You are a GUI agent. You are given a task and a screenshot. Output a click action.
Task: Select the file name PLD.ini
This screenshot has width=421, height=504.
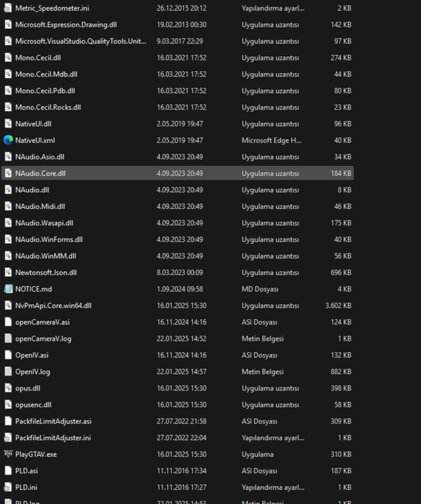pyautogui.click(x=26, y=487)
